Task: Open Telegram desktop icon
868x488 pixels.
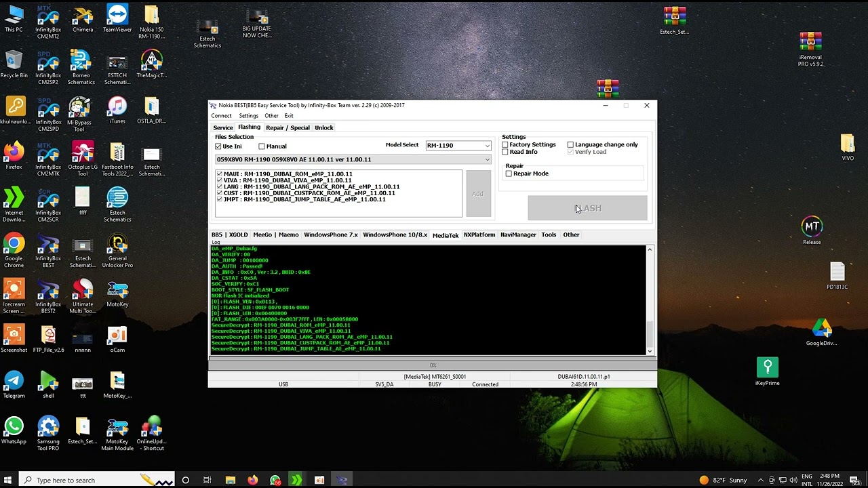Action: [x=14, y=384]
